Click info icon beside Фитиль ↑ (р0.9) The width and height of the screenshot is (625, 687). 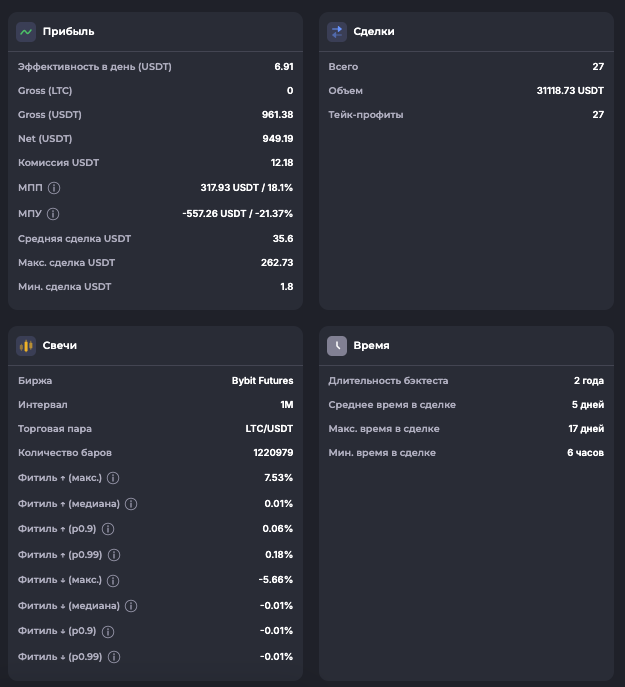point(108,529)
